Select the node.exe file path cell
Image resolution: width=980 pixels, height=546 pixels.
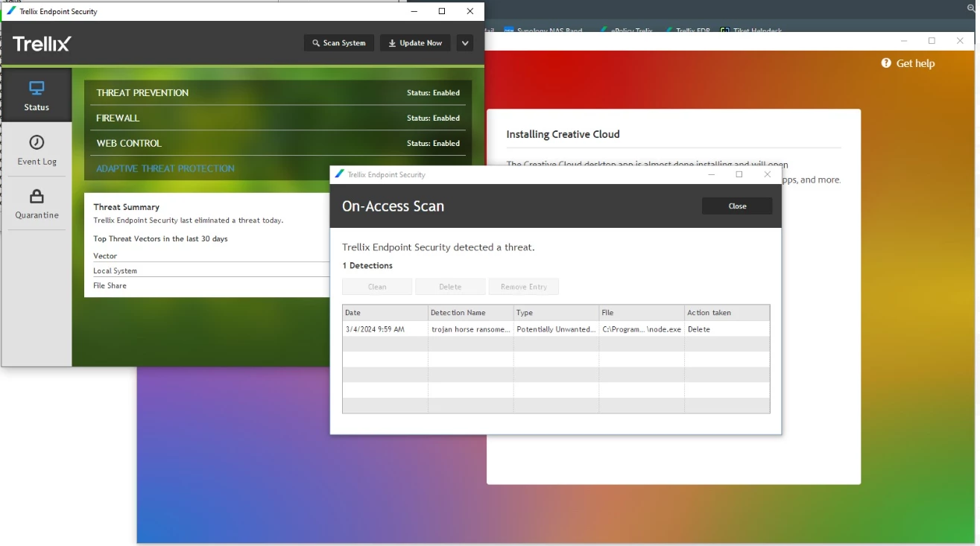(642, 329)
